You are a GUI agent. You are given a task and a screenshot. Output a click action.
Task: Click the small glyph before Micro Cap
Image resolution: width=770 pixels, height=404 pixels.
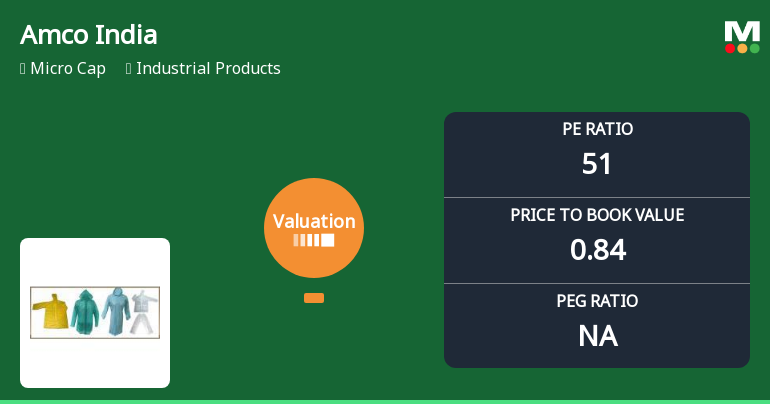click(x=23, y=69)
